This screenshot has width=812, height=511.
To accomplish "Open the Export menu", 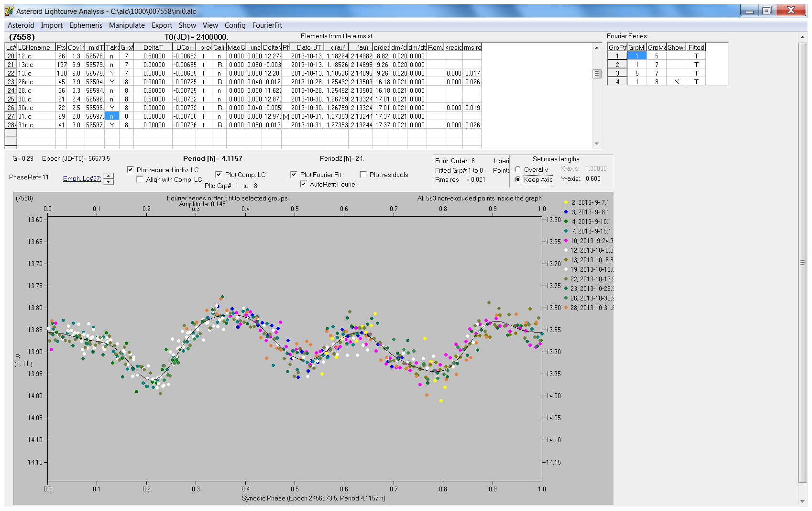I will coord(162,25).
